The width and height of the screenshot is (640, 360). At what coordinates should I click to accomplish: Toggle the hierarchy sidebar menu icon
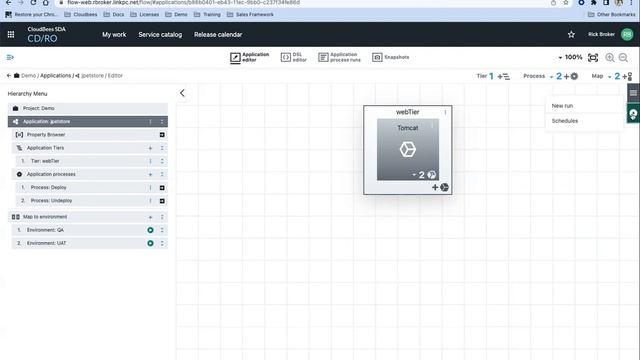pyautogui.click(x=10, y=57)
